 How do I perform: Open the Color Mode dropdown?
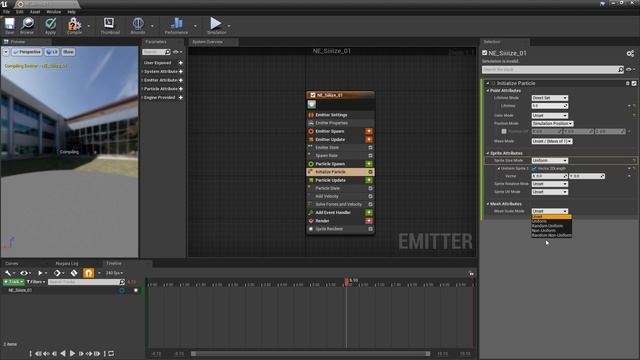click(x=549, y=116)
